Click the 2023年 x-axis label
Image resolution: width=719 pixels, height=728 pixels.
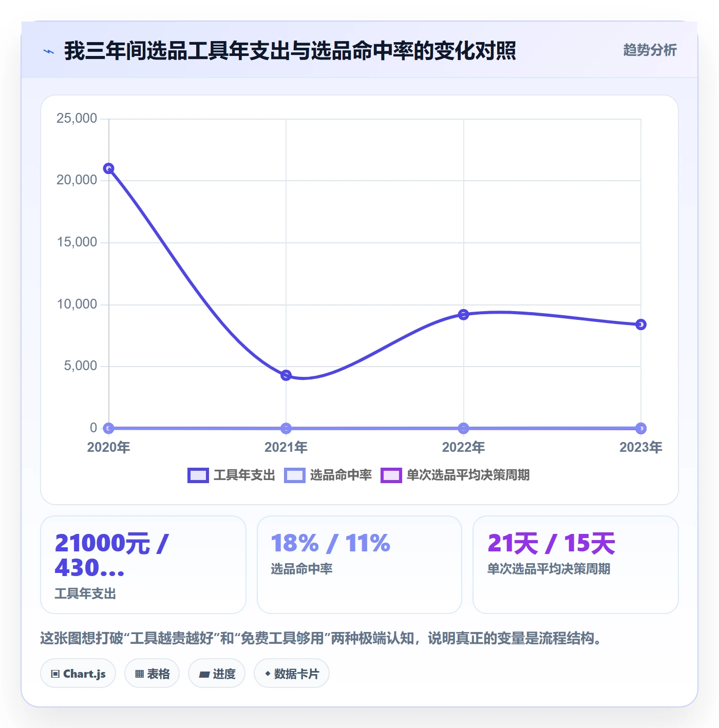(641, 447)
